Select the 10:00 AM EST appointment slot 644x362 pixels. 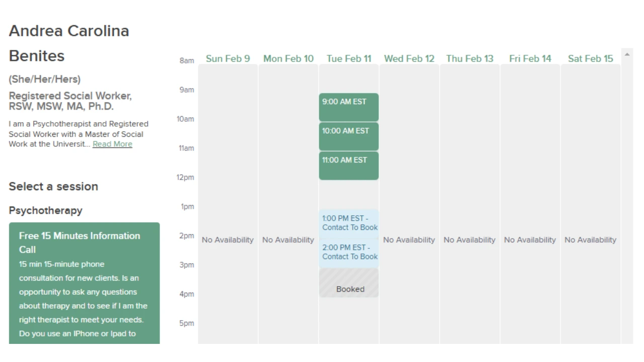coord(348,136)
